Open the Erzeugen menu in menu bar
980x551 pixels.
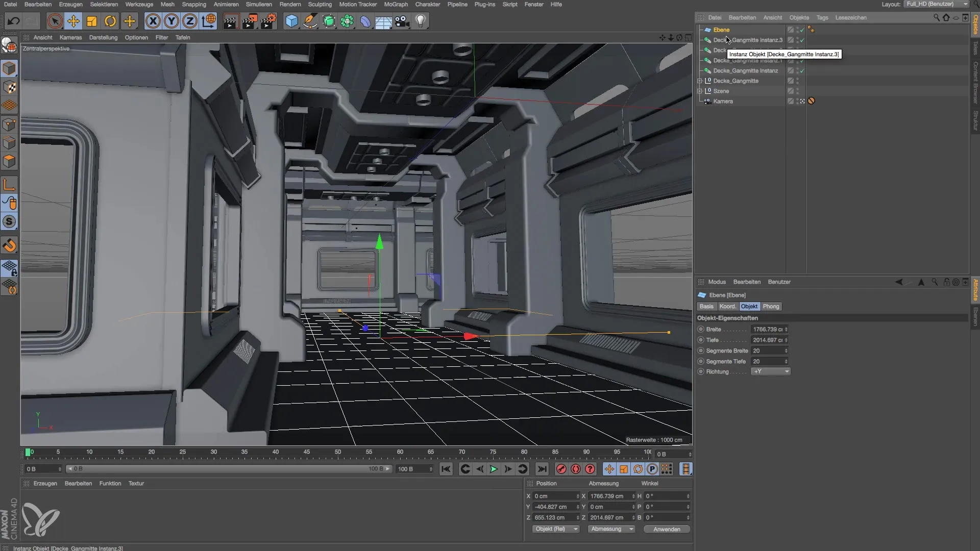click(x=70, y=4)
